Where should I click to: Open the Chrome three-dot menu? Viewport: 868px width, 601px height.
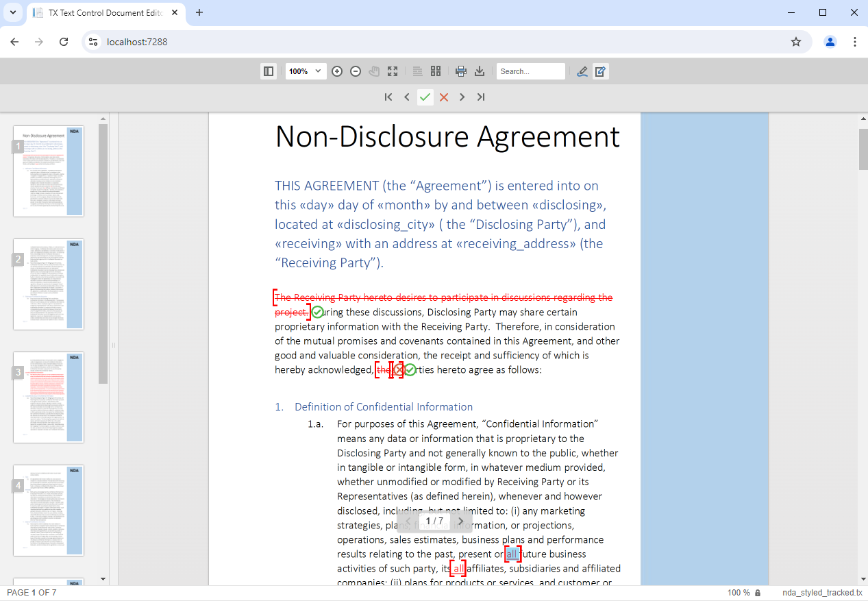(855, 42)
